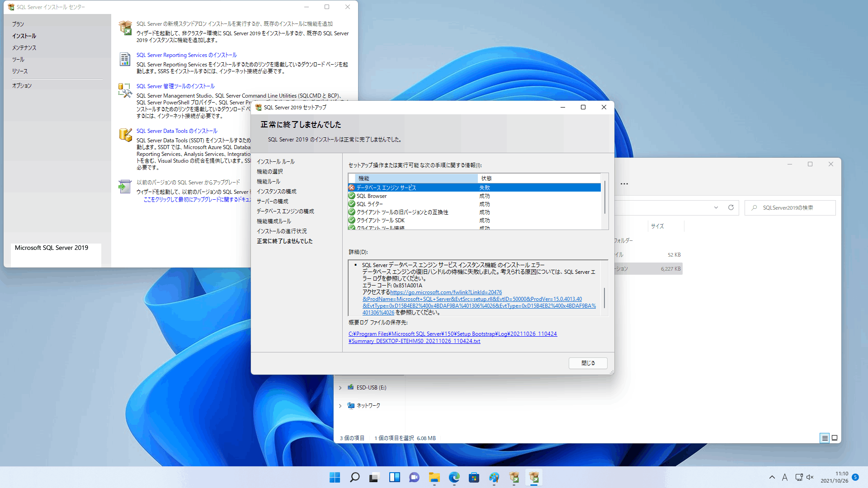This screenshot has width=868, height=488.
Task: Select the file row showing 52 KB
Action: coord(648,255)
